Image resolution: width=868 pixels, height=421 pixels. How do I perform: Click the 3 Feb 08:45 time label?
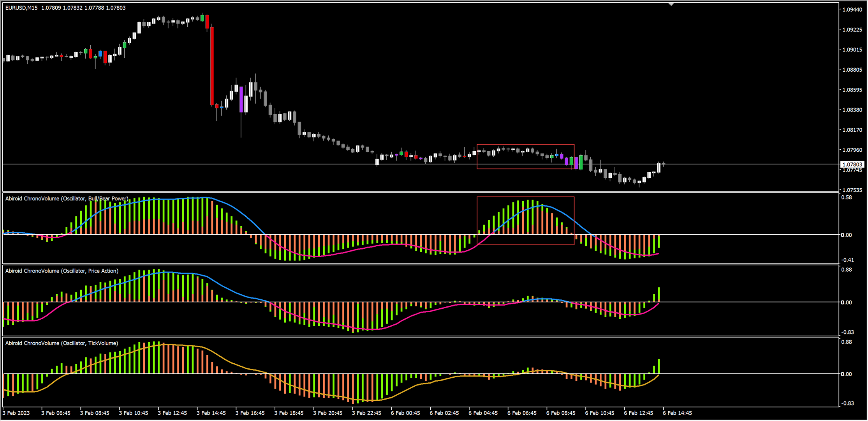(x=95, y=413)
